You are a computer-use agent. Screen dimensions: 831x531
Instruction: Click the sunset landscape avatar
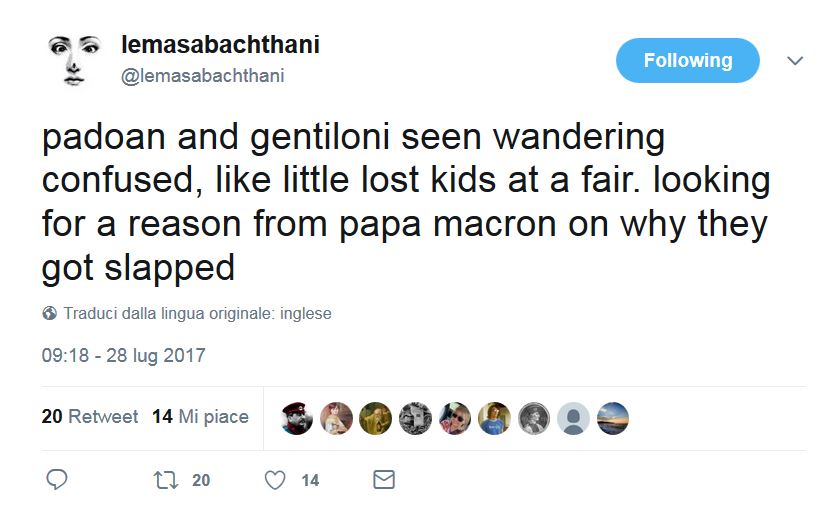(612, 418)
